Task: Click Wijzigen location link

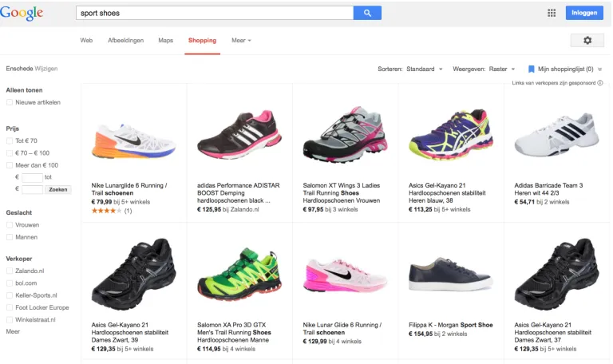Action: 46,69
